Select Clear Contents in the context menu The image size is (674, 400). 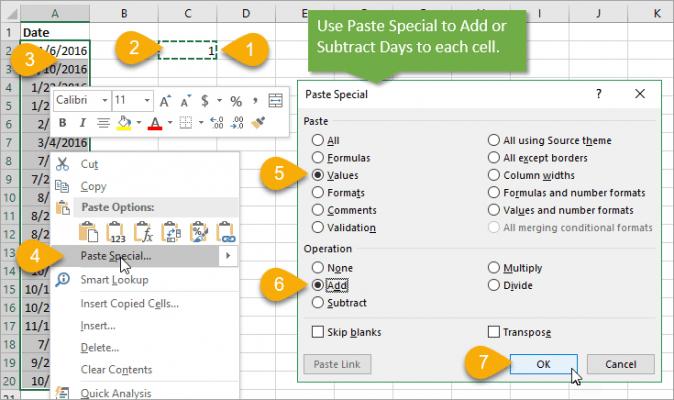(x=116, y=369)
